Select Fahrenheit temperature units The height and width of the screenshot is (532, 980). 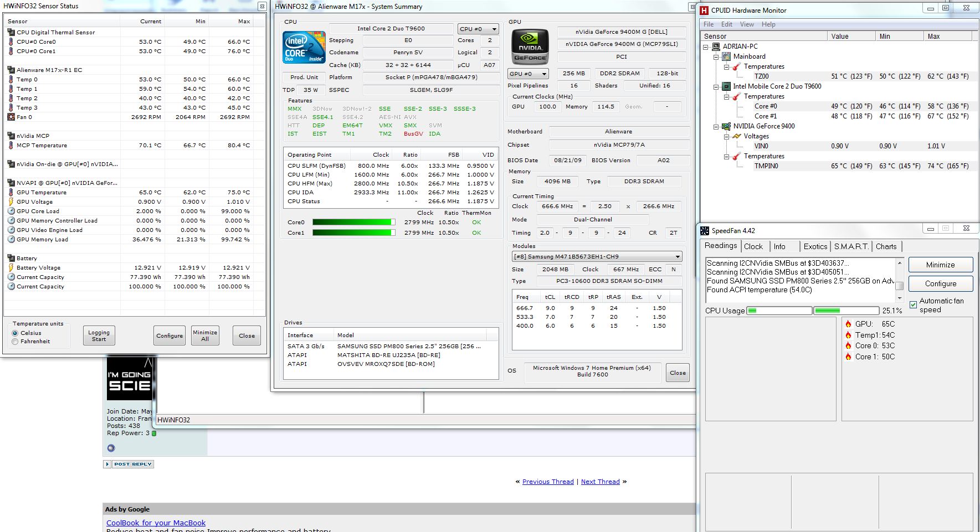pyautogui.click(x=15, y=342)
